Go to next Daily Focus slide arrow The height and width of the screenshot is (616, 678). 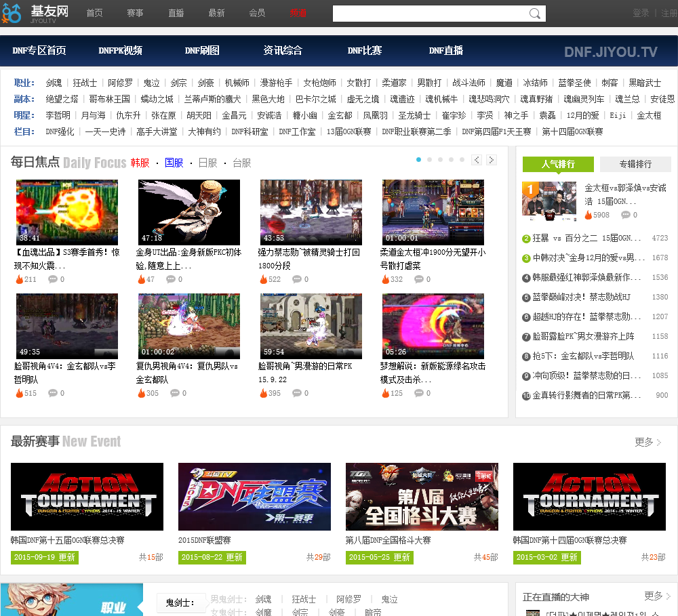[491, 160]
